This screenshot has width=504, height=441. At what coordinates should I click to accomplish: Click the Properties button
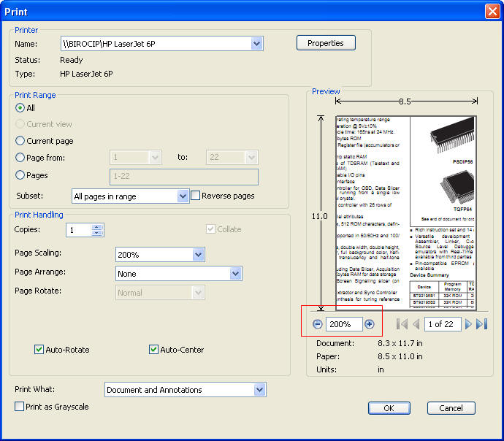click(x=326, y=43)
